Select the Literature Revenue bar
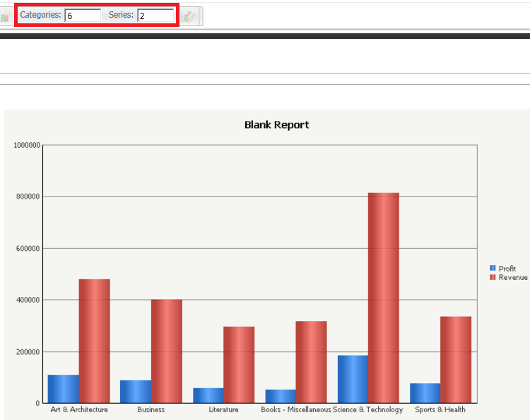Image resolution: width=530 pixels, height=420 pixels. (239, 365)
